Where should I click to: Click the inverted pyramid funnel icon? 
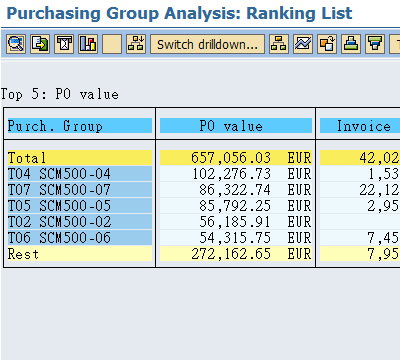(x=375, y=44)
